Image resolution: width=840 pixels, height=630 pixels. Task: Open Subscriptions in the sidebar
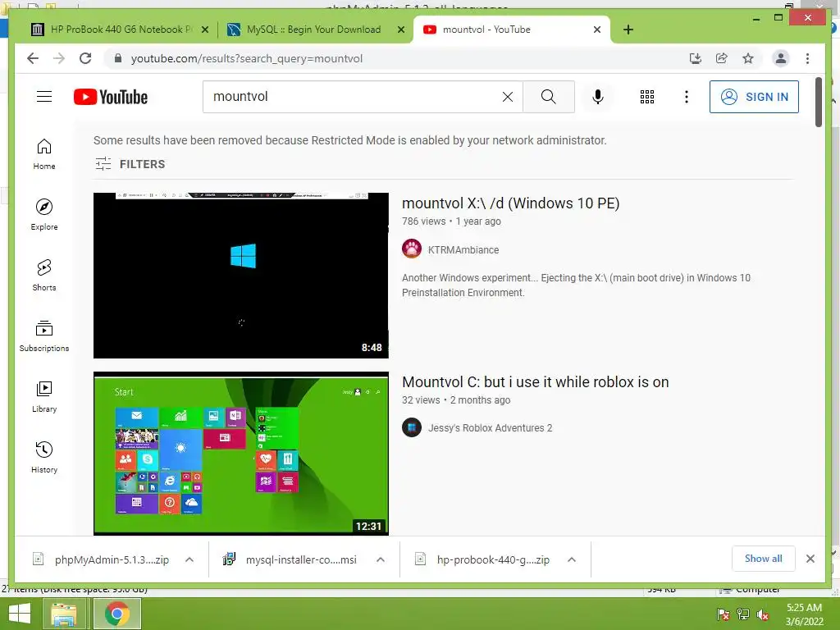[44, 336]
